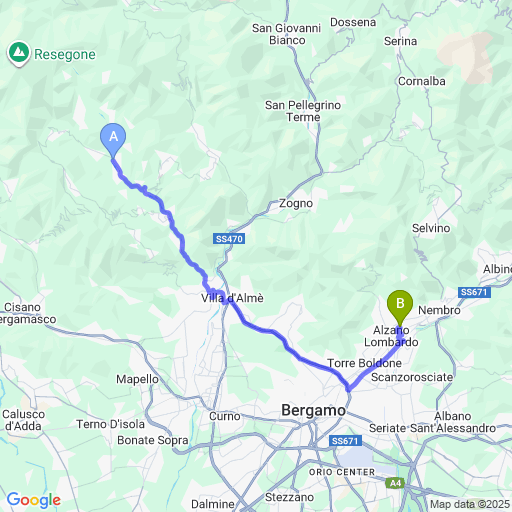Click the Villa d'Almè town label
512x512 pixels.
[x=232, y=298]
